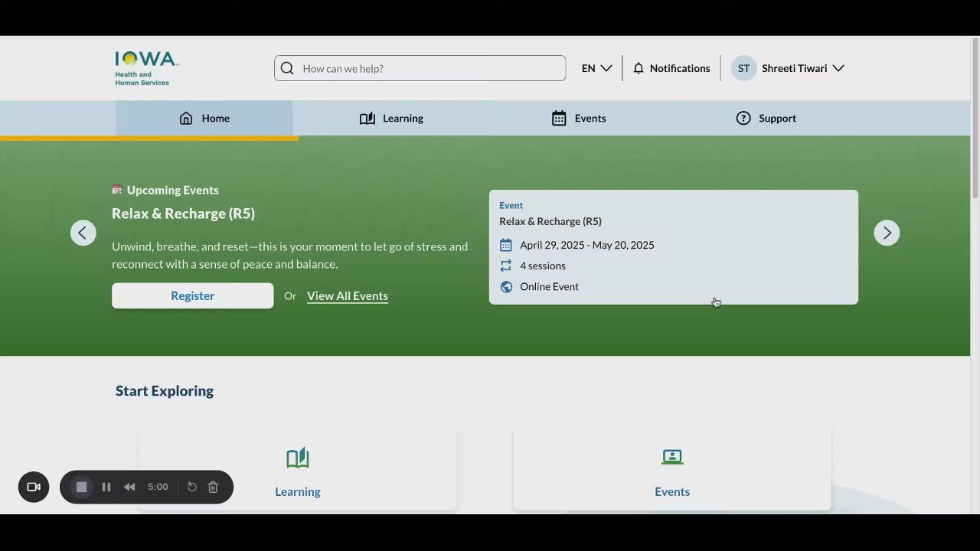980x551 pixels.
Task: Focus the How can we help search field
Action: point(420,68)
